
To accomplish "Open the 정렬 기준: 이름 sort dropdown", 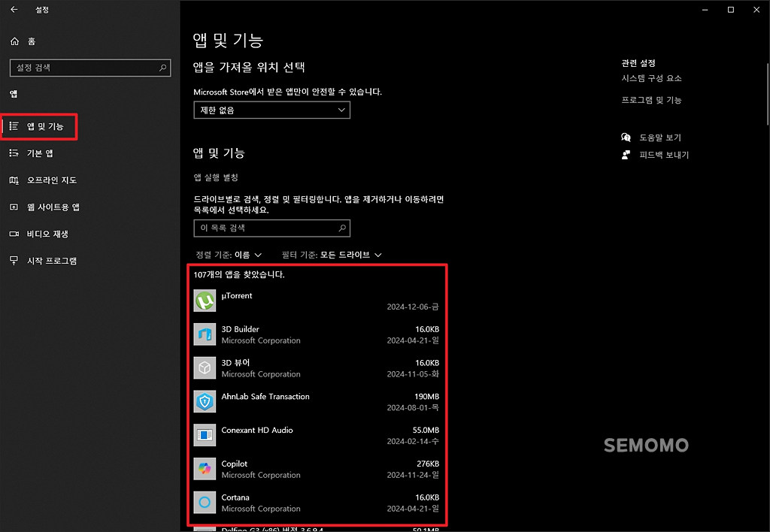I will click(229, 255).
